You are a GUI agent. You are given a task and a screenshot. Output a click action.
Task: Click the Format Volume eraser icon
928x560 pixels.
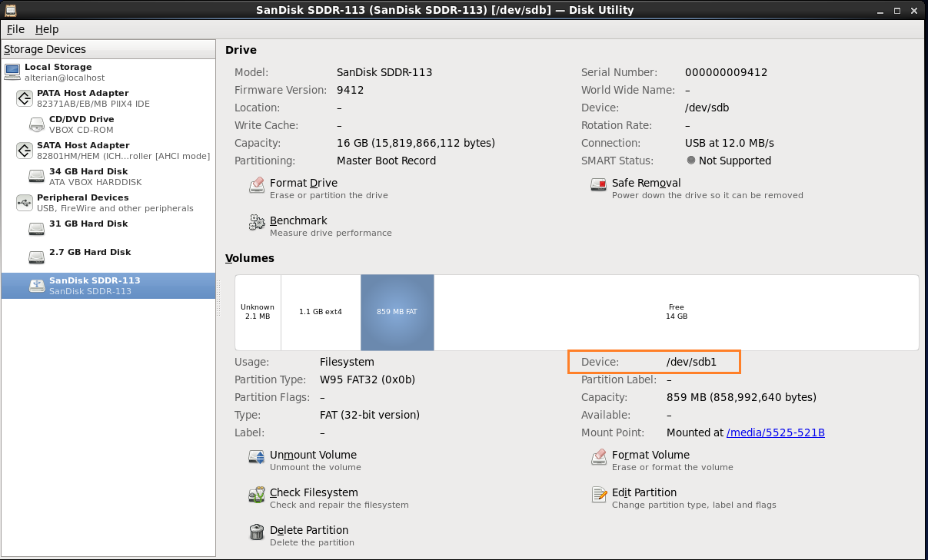tap(599, 458)
